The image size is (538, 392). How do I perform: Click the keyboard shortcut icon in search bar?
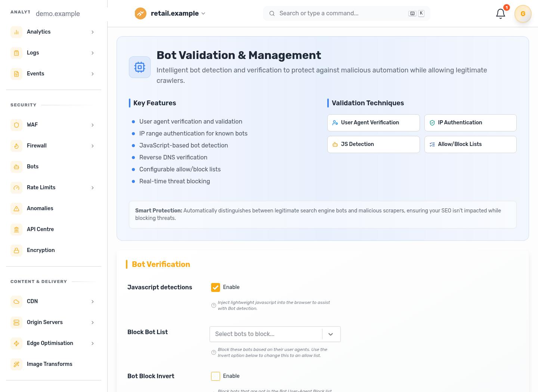(412, 13)
